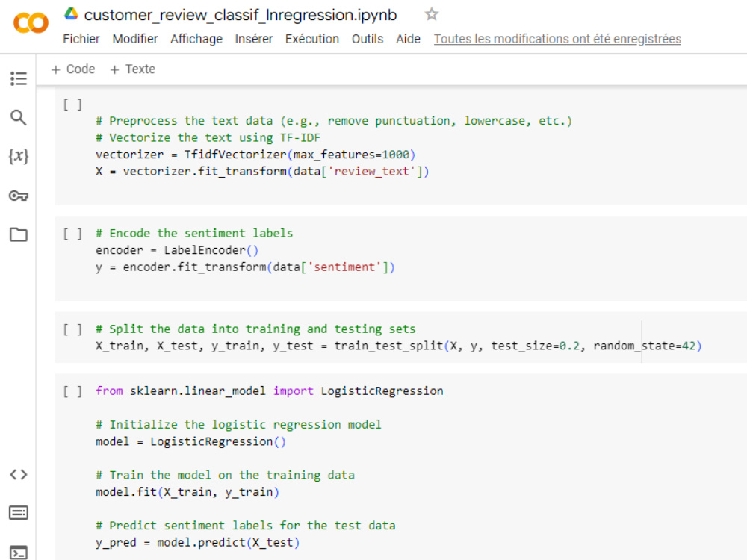Click the line 'encoder = LabelEncoder()'
The image size is (747, 560).
click(177, 250)
